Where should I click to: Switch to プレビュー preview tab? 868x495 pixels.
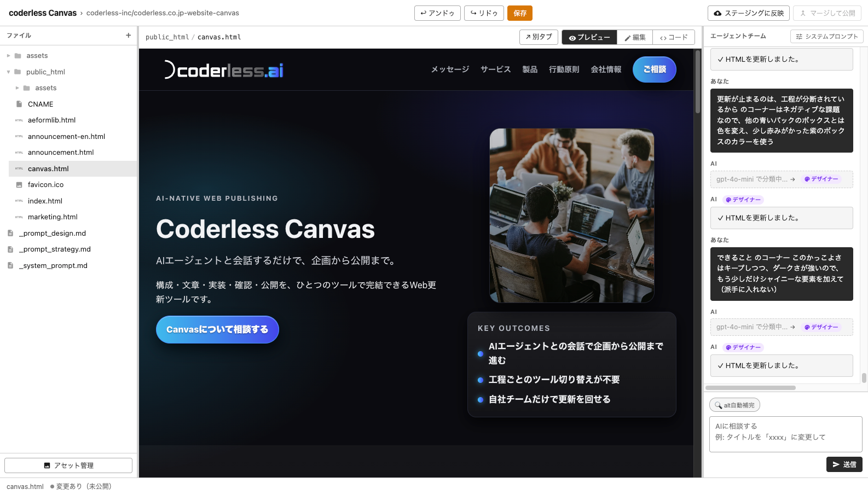click(589, 37)
